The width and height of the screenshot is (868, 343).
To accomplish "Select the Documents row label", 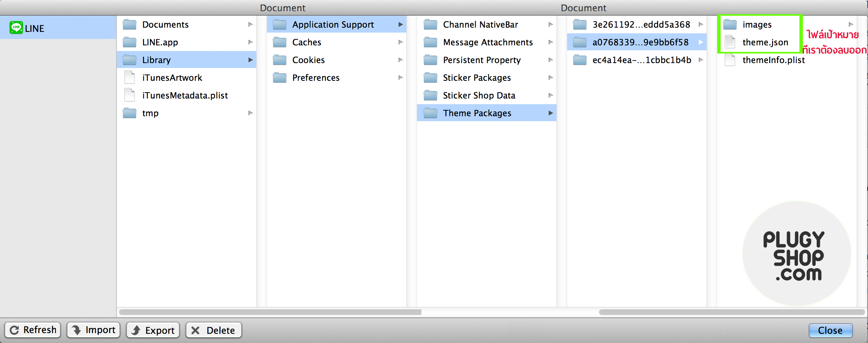I will 165,24.
